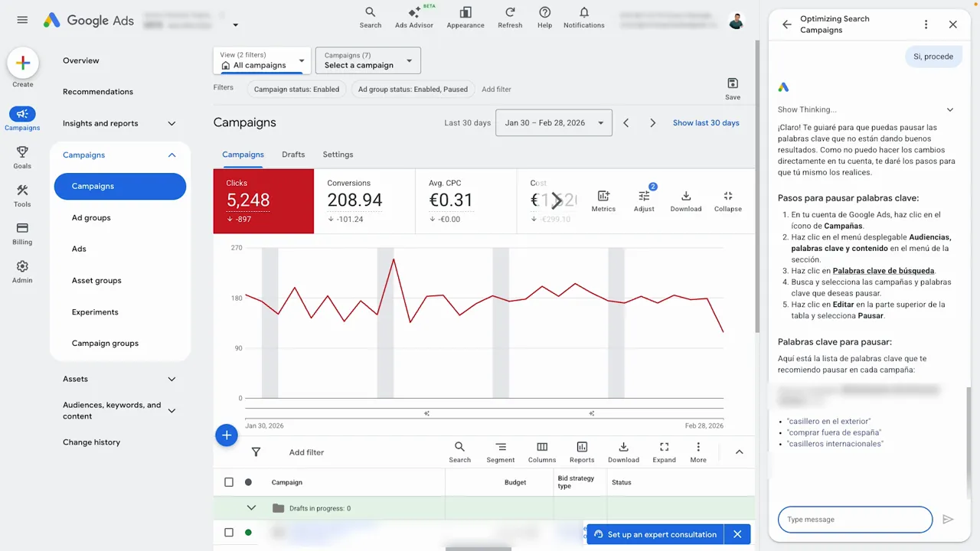Image resolution: width=980 pixels, height=551 pixels.
Task: Collapse the Campaigns nav section
Action: pos(171,155)
